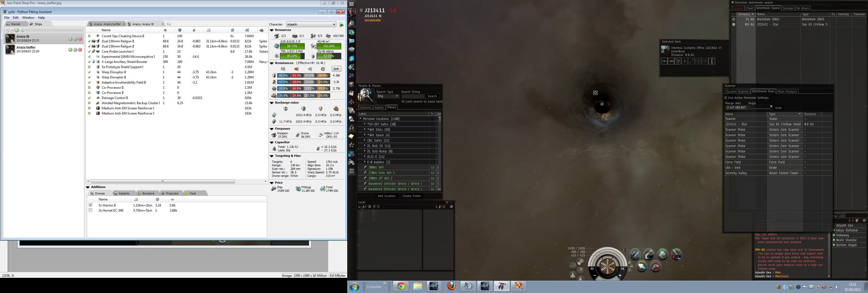Toggle Use Active Overview Settings checkbox
The image size is (868, 293).
point(726,98)
